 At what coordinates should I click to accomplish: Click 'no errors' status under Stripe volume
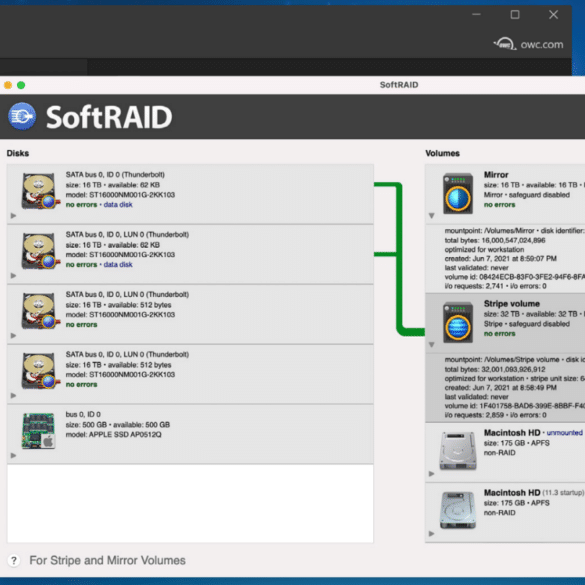click(500, 334)
